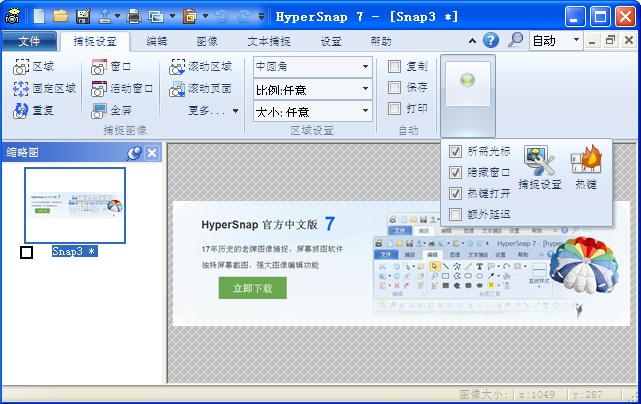641x404 pixels.
Task: Open the 文件 file menu
Action: click(29, 41)
